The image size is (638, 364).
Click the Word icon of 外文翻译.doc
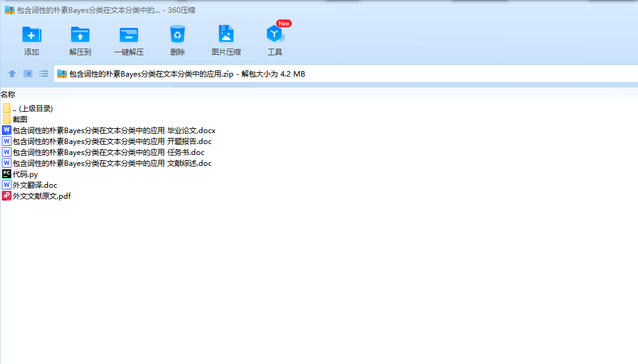(x=7, y=185)
